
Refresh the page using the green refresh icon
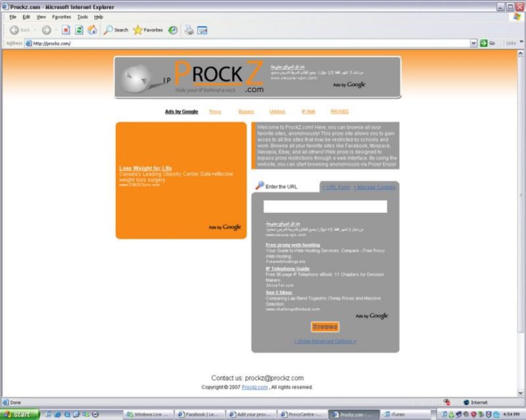[78, 29]
